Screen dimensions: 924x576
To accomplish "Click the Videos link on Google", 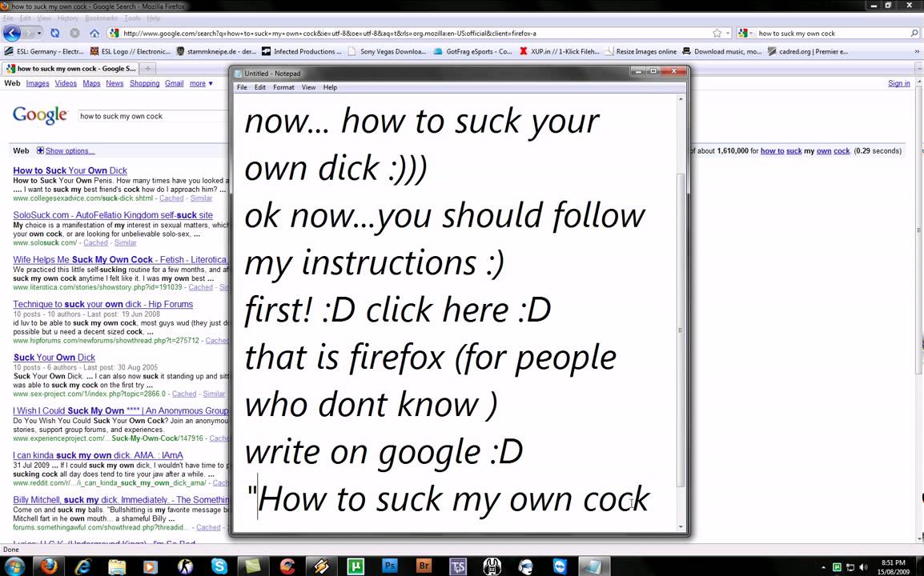I will pyautogui.click(x=66, y=84).
